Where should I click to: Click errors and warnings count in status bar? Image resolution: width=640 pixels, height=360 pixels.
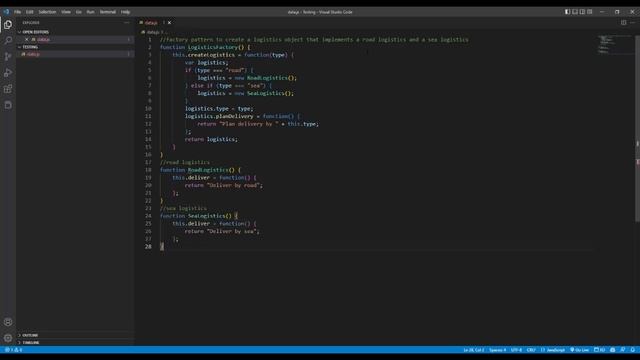[x=13, y=350]
